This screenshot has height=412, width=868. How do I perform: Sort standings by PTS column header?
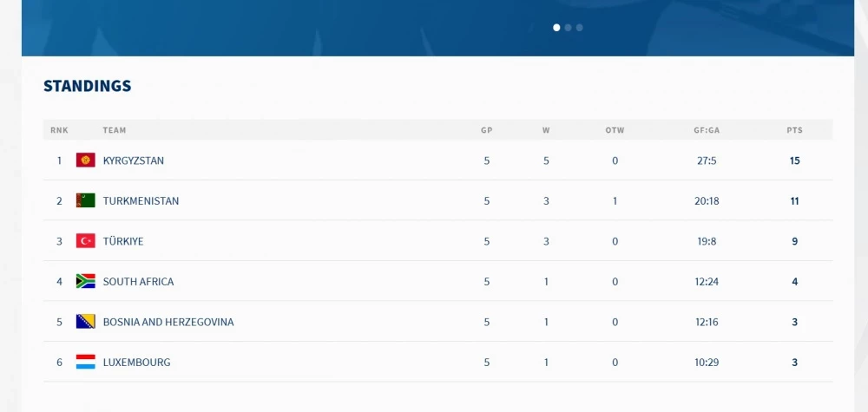[x=794, y=130]
